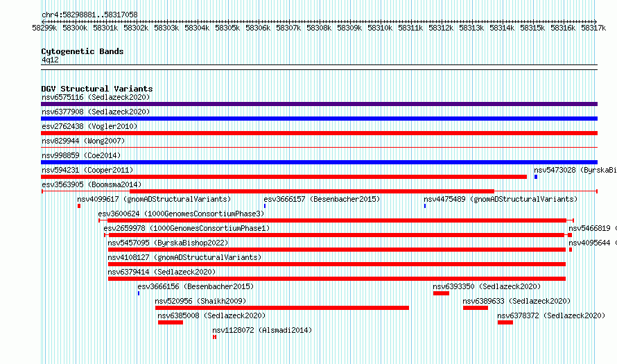617x364 pixels.
Task: Open the nsv4095644 variant label
Action: pos(593,243)
